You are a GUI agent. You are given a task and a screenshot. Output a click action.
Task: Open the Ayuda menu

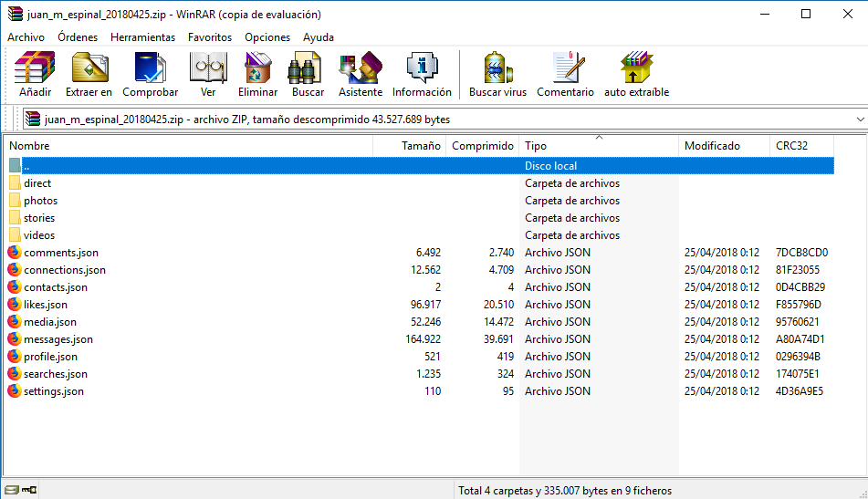319,37
